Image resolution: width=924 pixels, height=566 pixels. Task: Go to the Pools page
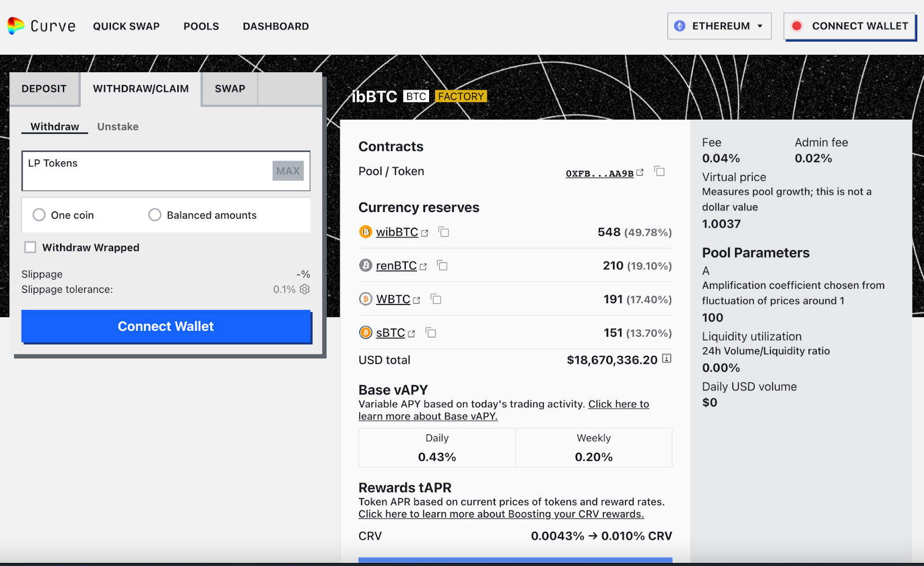pyautogui.click(x=201, y=27)
